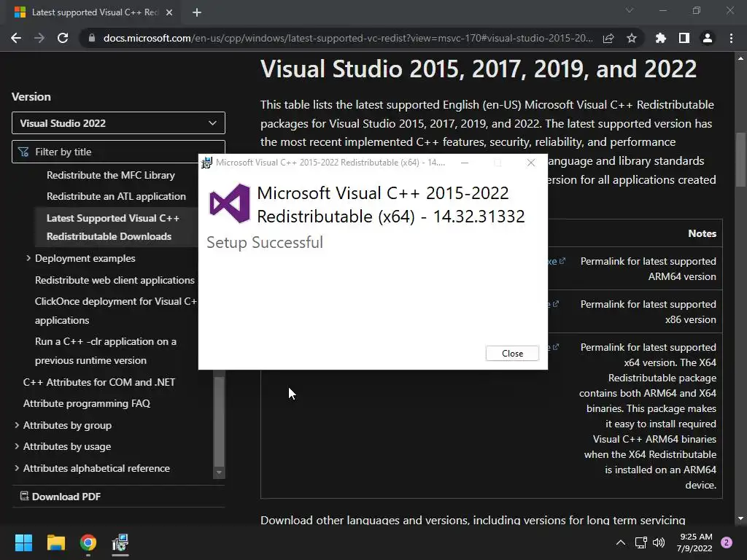Type in the Filter by title field
The width and height of the screenshot is (747, 560).
click(124, 152)
